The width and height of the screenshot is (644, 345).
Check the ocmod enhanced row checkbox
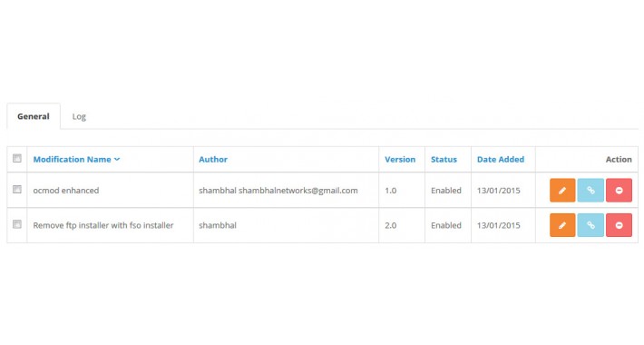tap(17, 189)
